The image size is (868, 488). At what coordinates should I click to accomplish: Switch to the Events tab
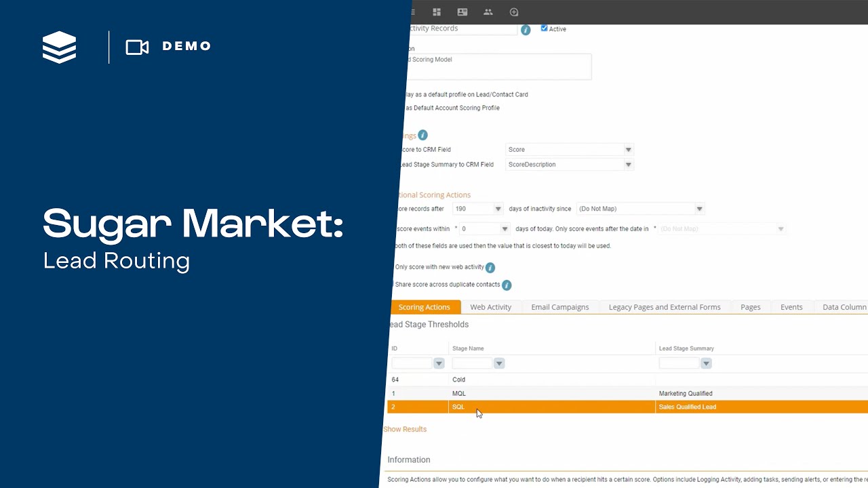point(791,307)
